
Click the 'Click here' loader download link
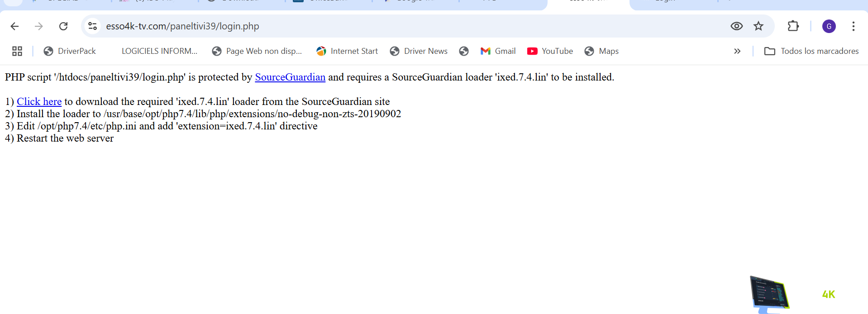(39, 102)
